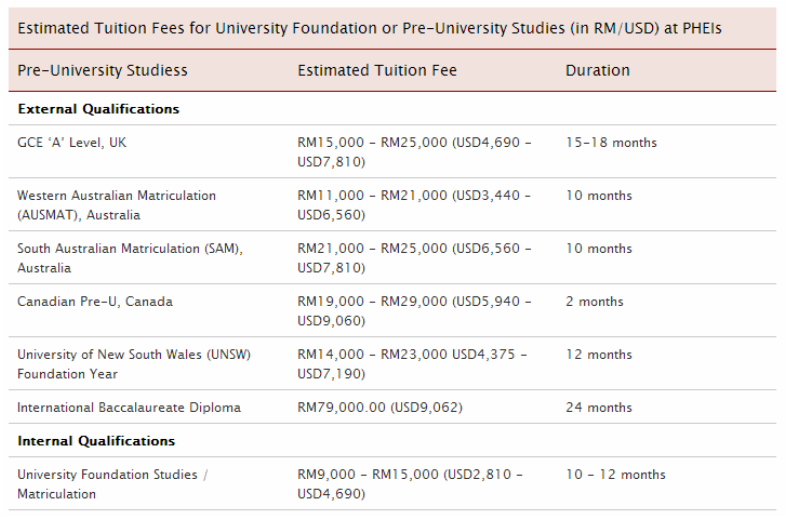Click the Internal Qualifications section heading
786x517 pixels.
(96, 441)
